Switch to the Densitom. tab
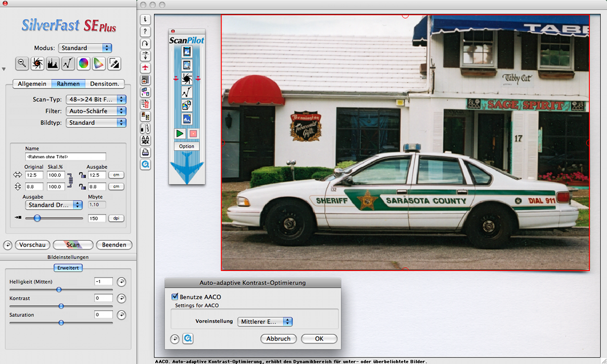Screen dimensions: 607x364 click(x=104, y=83)
